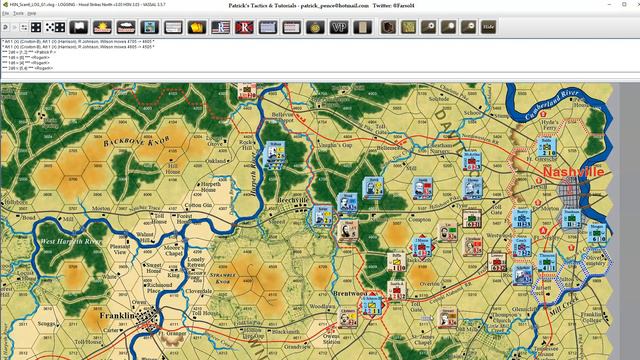Screen dimensions: 640x360
Task: Select the Lee Confederate leader counter
Action: tap(448, 232)
